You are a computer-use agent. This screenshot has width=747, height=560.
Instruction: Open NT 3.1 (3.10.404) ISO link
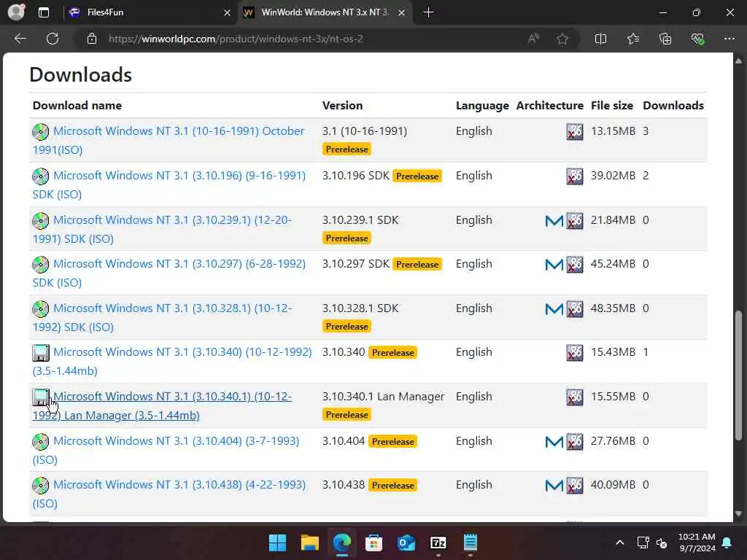coord(166,450)
